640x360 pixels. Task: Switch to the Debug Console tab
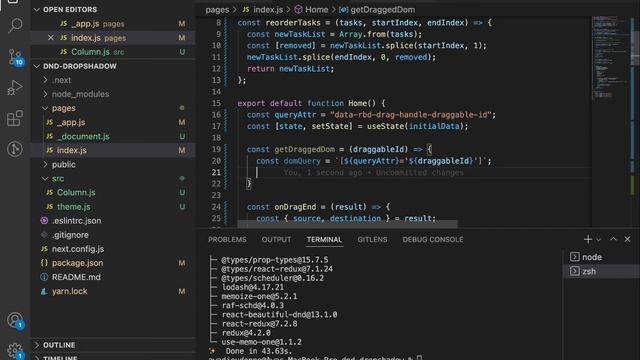[x=433, y=240]
